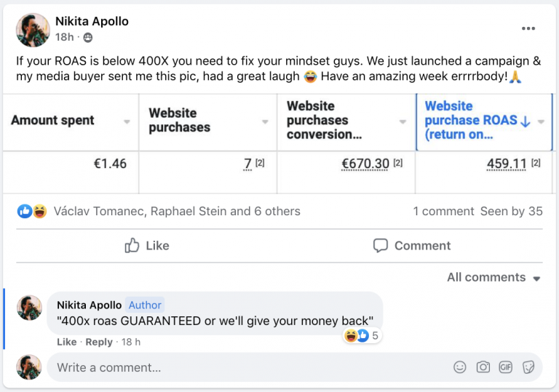Open the Amount spent column dropdown
The width and height of the screenshot is (559, 392).
pyautogui.click(x=127, y=121)
